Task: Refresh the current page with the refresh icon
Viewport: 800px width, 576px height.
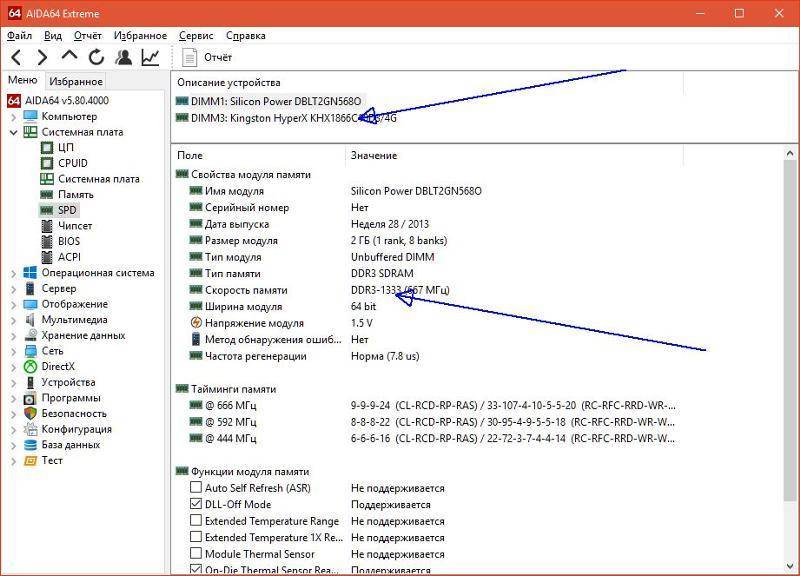Action: [96, 57]
